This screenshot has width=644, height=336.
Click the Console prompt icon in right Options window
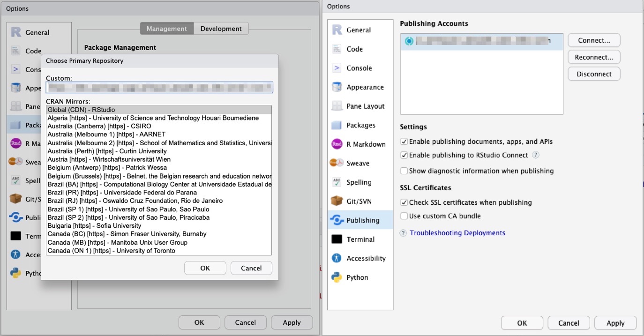tap(337, 68)
